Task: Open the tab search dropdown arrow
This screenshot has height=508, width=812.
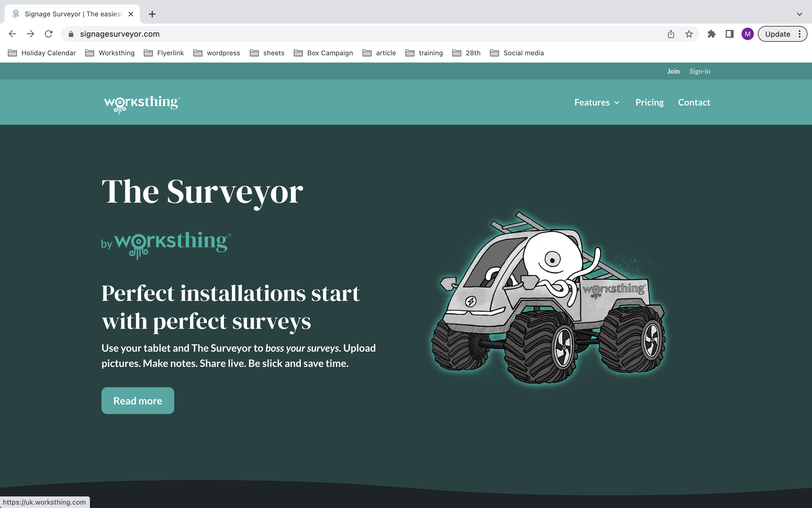Action: coord(800,14)
